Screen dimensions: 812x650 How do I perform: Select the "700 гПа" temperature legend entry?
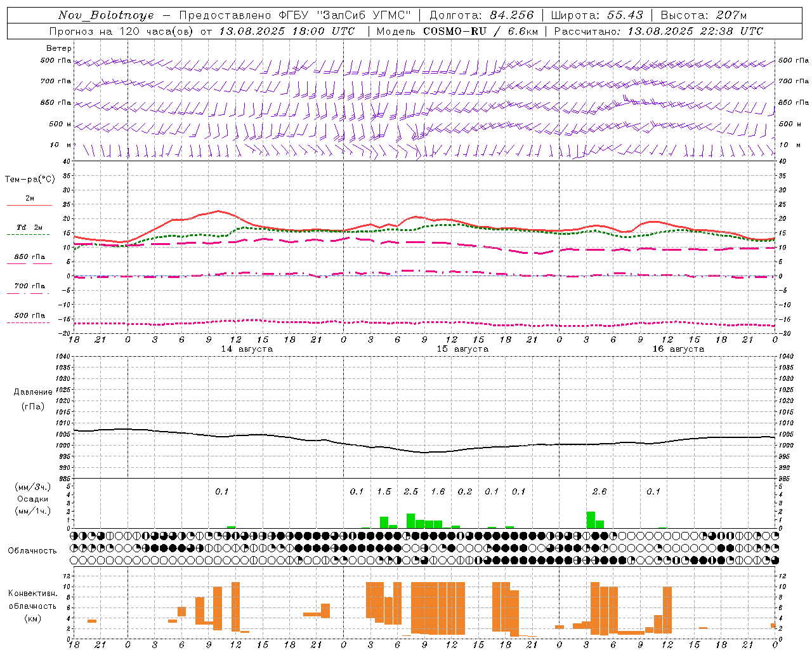coord(30,286)
